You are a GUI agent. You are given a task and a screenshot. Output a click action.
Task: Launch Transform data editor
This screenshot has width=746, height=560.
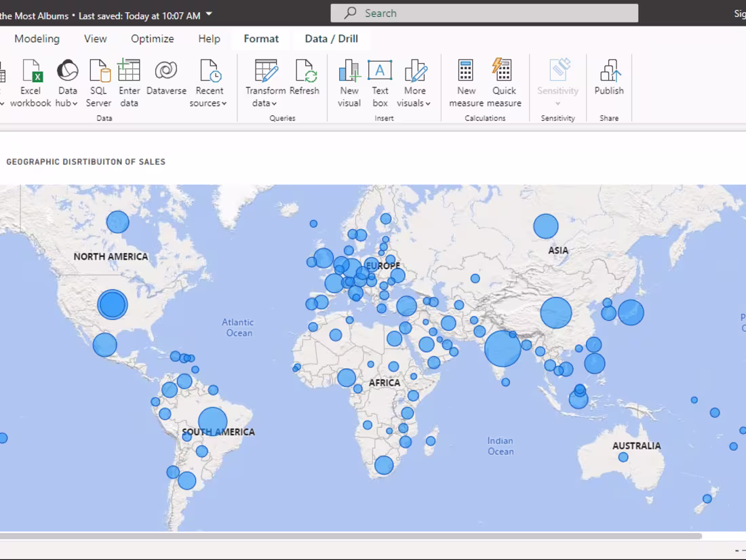[265, 83]
